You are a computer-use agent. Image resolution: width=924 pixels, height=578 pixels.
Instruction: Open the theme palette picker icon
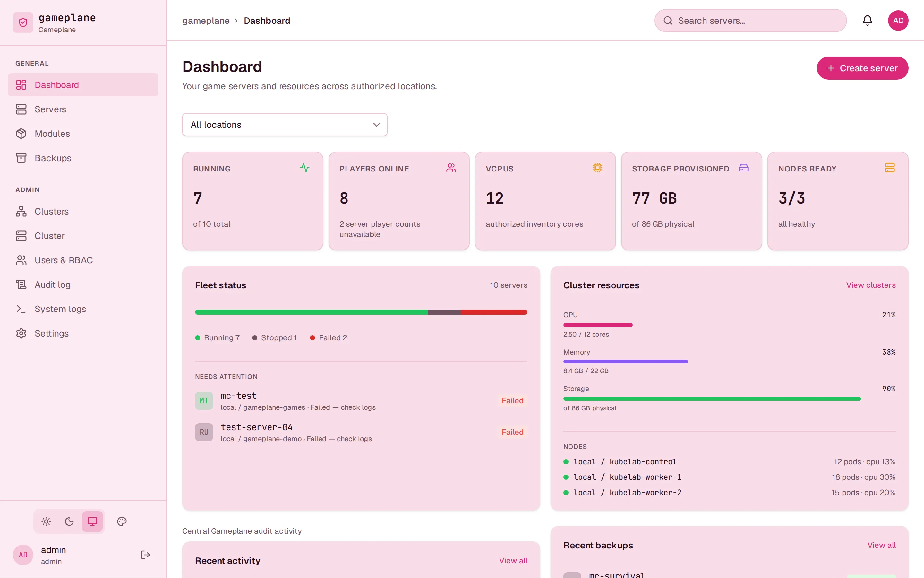click(122, 521)
